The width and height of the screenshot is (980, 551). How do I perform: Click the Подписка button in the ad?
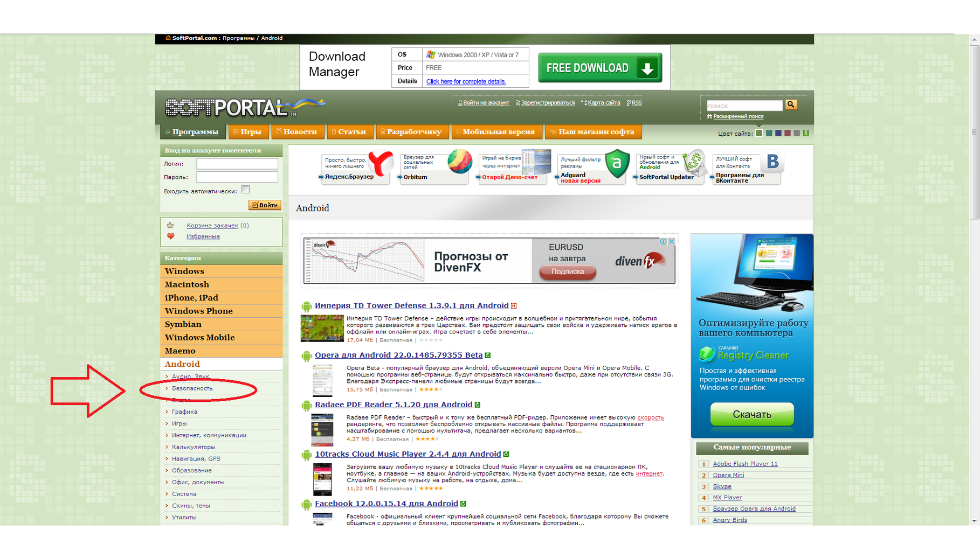pyautogui.click(x=568, y=271)
